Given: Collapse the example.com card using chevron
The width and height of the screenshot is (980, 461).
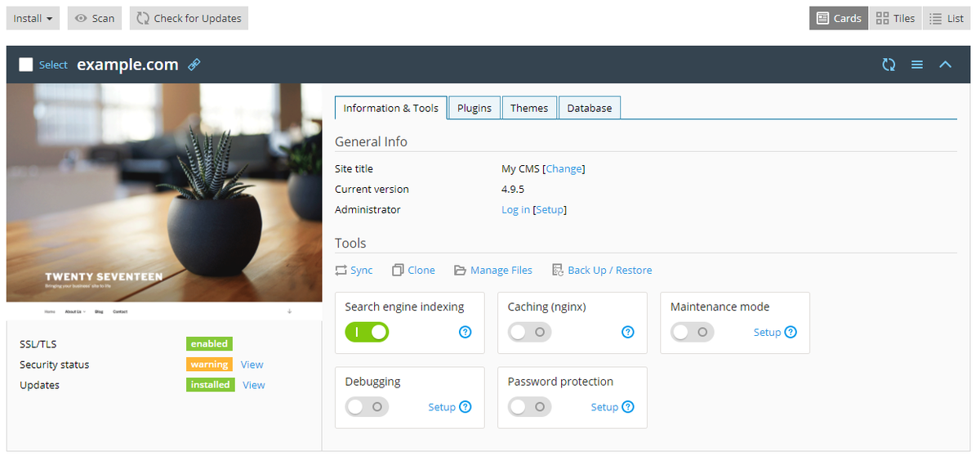Looking at the screenshot, I should [x=946, y=65].
